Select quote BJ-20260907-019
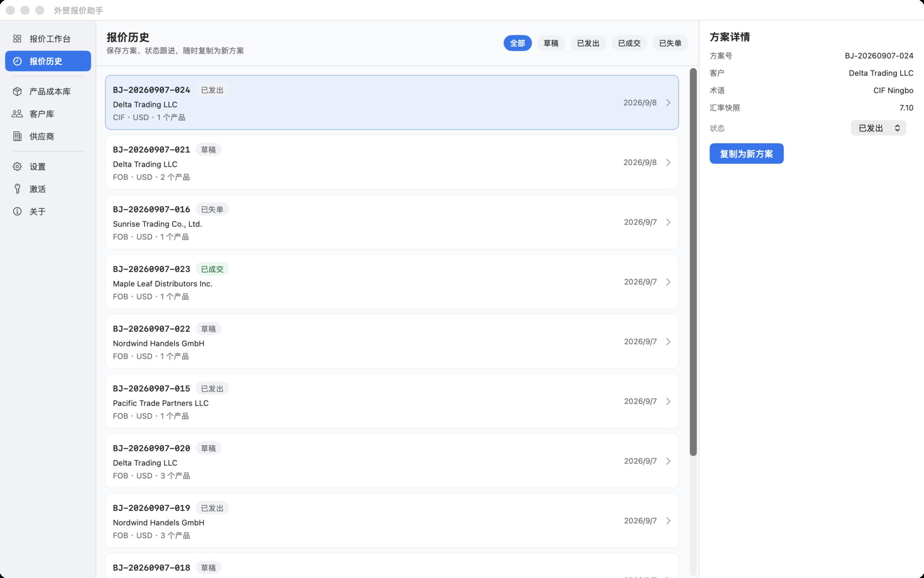The height and width of the screenshot is (578, 924). [392, 521]
